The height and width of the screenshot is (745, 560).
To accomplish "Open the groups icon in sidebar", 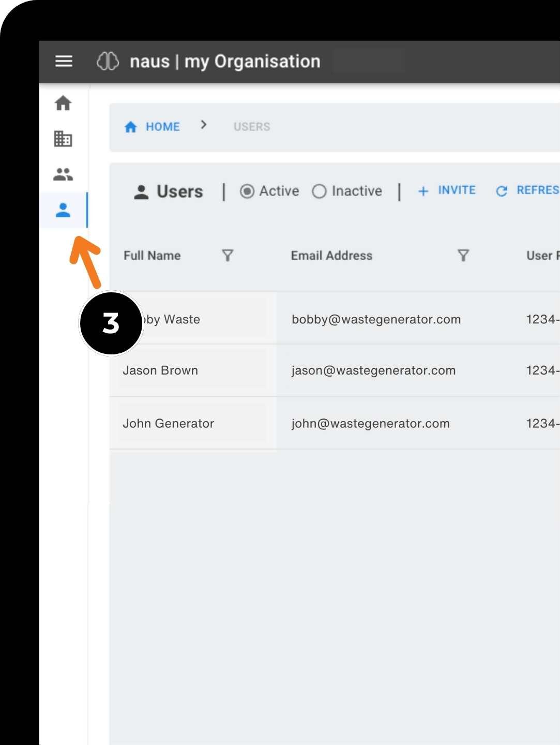I will [63, 174].
